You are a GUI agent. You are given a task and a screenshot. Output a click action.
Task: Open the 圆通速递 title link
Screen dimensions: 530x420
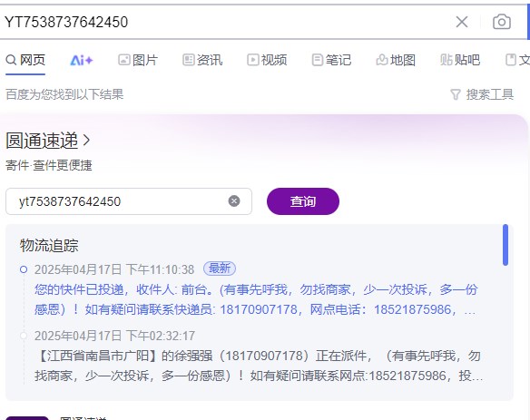click(48, 141)
